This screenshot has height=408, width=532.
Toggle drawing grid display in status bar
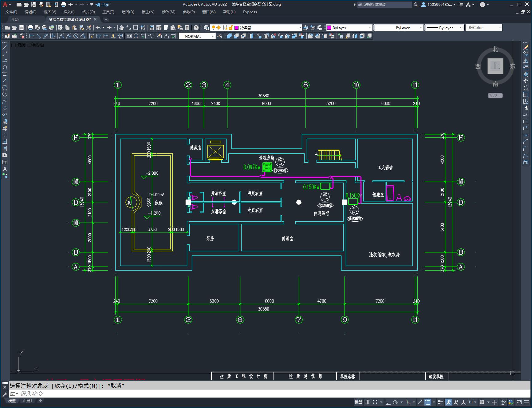[x=367, y=402]
